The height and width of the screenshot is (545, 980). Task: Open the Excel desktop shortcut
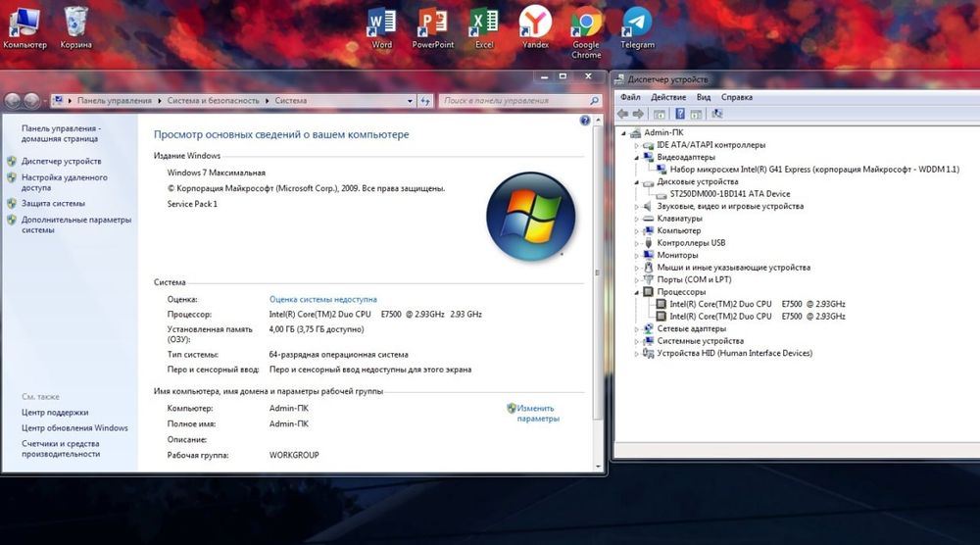tap(484, 22)
